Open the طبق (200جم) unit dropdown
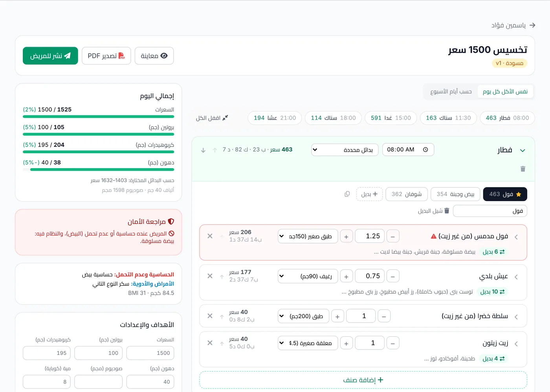Image resolution: width=550 pixels, height=392 pixels. (x=303, y=316)
